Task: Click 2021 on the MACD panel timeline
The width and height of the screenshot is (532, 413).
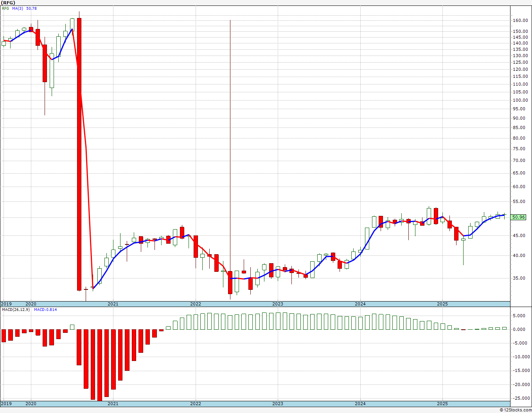Action: coord(113,404)
